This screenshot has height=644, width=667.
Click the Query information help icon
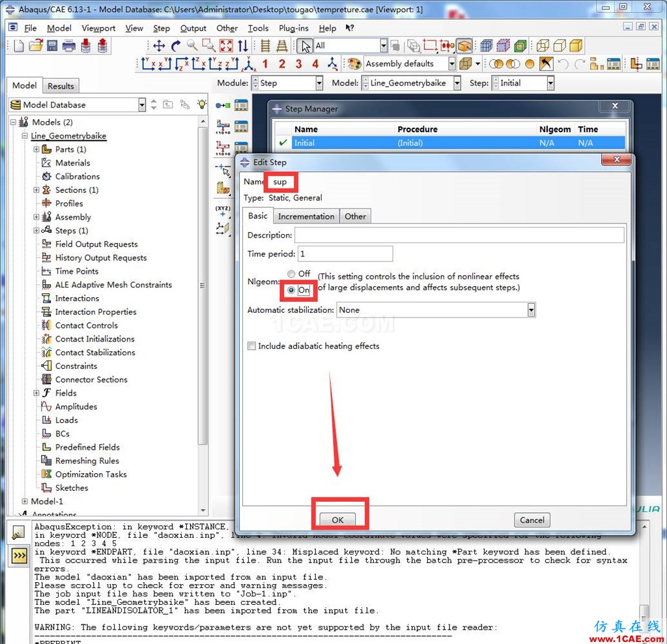[350, 28]
